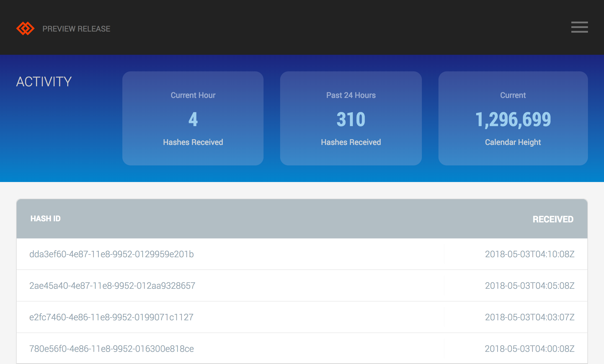Viewport: 604px width, 364px height.
Task: Click timestamp 2018-05-03T04:10:08Z
Action: coord(530,254)
